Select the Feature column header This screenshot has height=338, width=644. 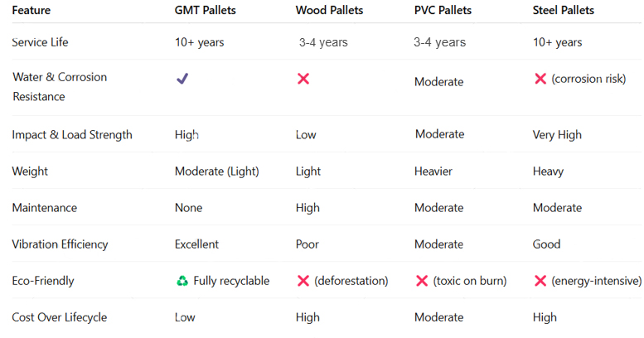point(31,11)
